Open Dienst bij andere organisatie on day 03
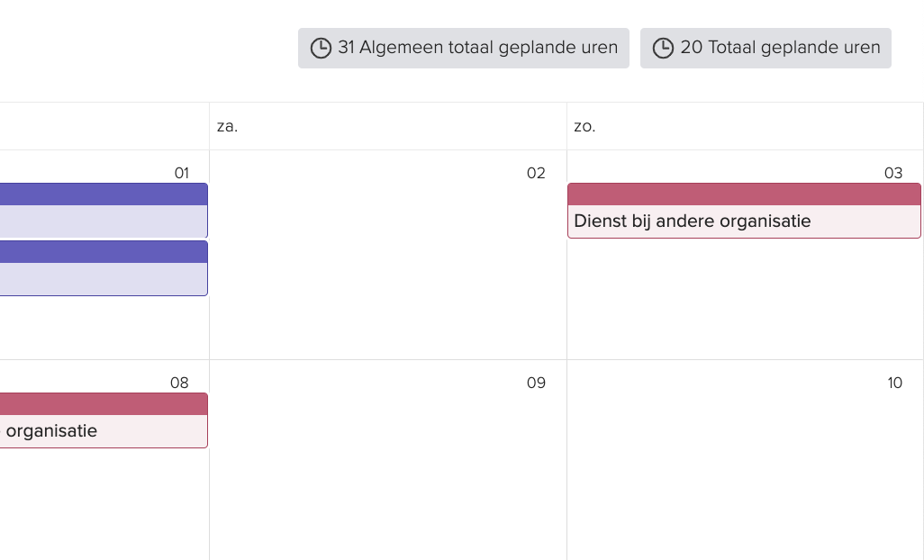Viewport: 924px width, 560px height. 744,211
